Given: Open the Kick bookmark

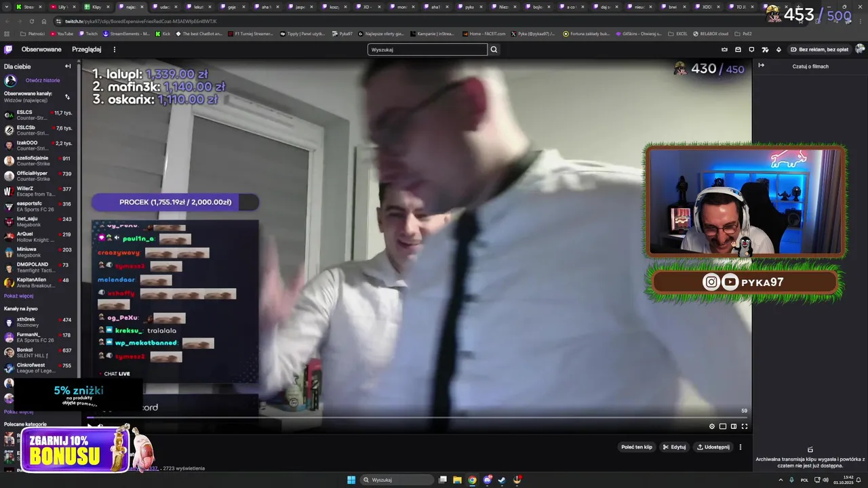Looking at the screenshot, I should pyautogui.click(x=163, y=33).
